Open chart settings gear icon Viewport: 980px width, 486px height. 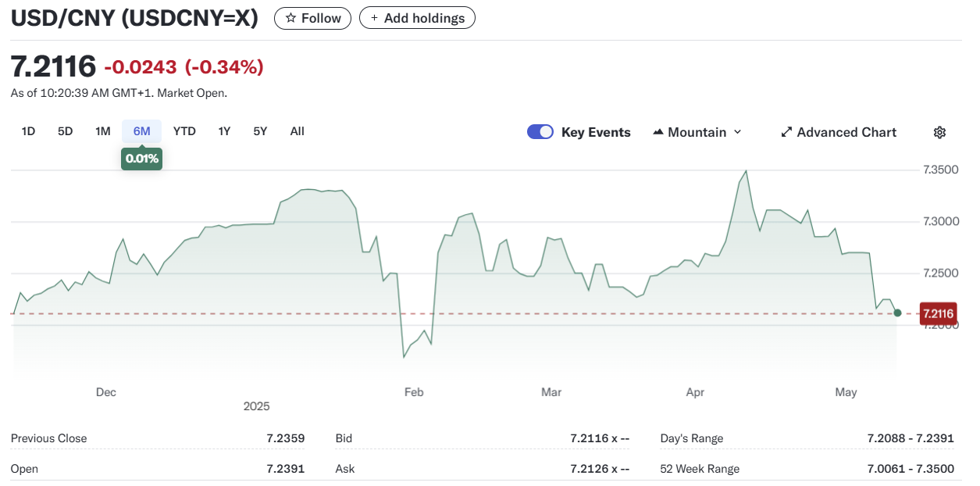tap(939, 132)
